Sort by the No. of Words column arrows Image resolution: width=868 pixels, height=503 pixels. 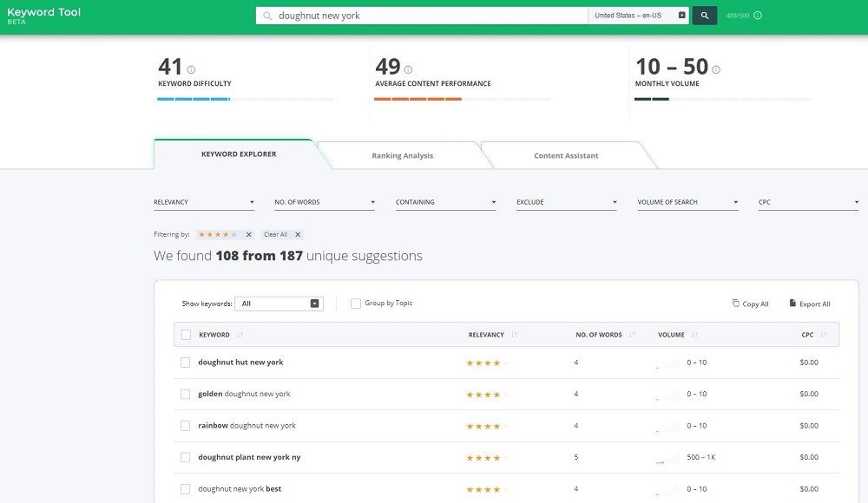pyautogui.click(x=632, y=335)
